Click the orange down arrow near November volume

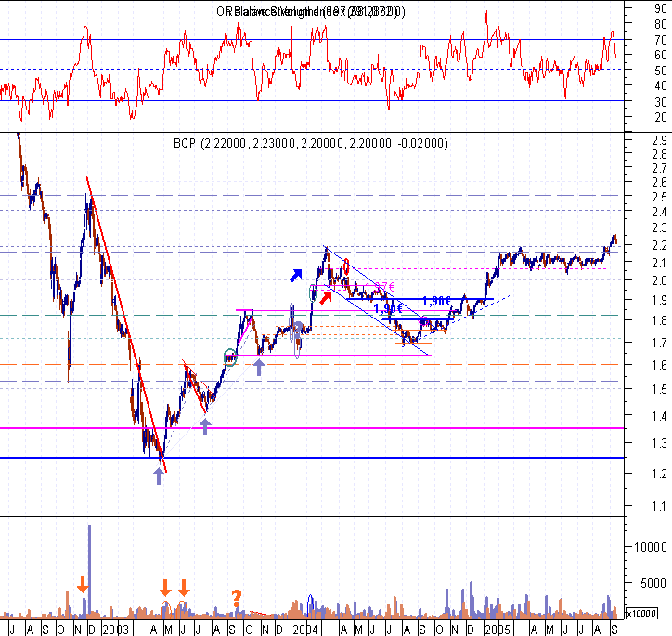point(83,584)
